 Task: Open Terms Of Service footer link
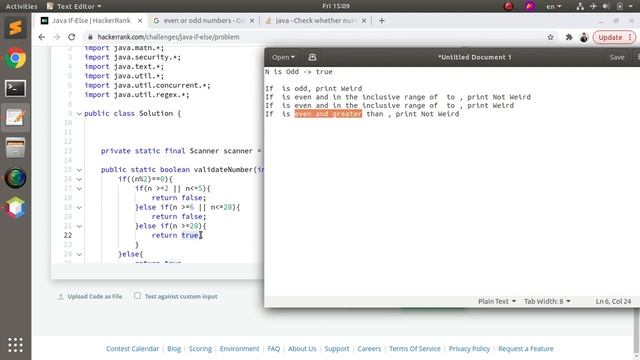coord(415,349)
